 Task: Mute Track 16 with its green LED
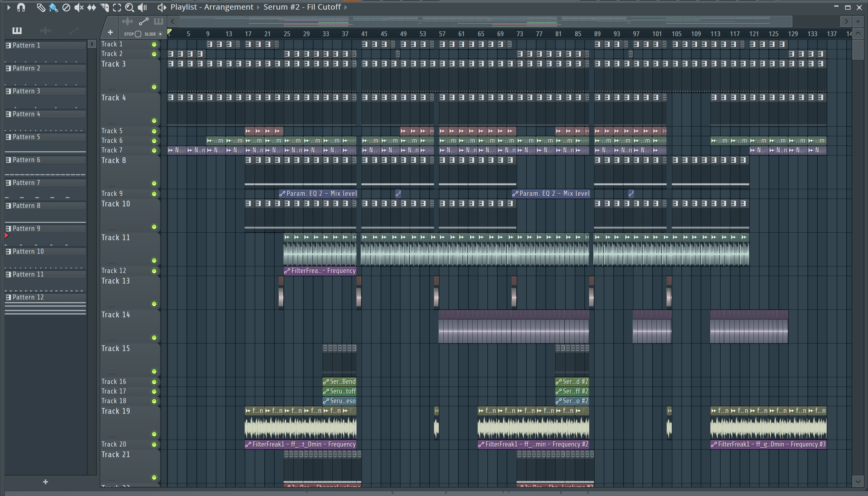click(154, 382)
